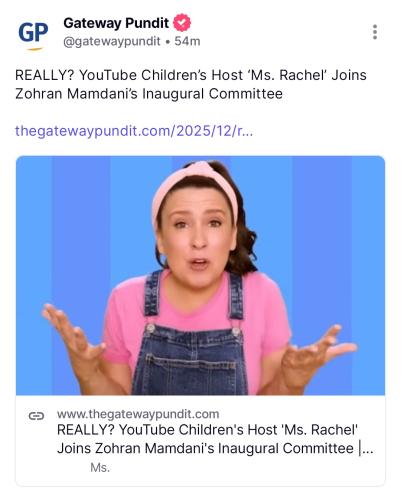This screenshot has height=500, width=401.
Task: Click the chain link icon in card
Action: point(36,416)
